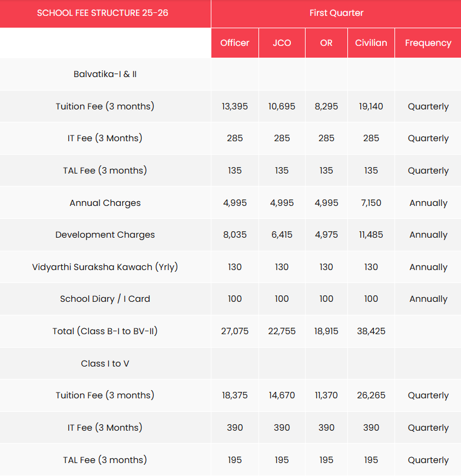Click the Civilian column header
The image size is (461, 476).
click(371, 43)
